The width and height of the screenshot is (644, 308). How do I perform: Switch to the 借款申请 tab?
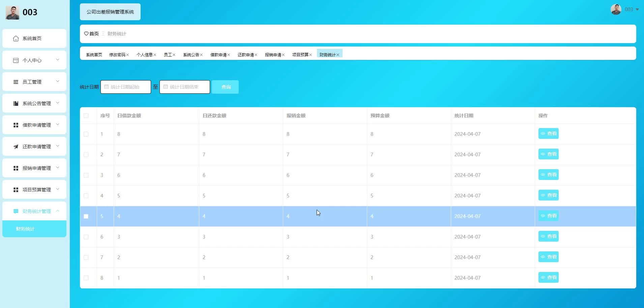click(218, 55)
